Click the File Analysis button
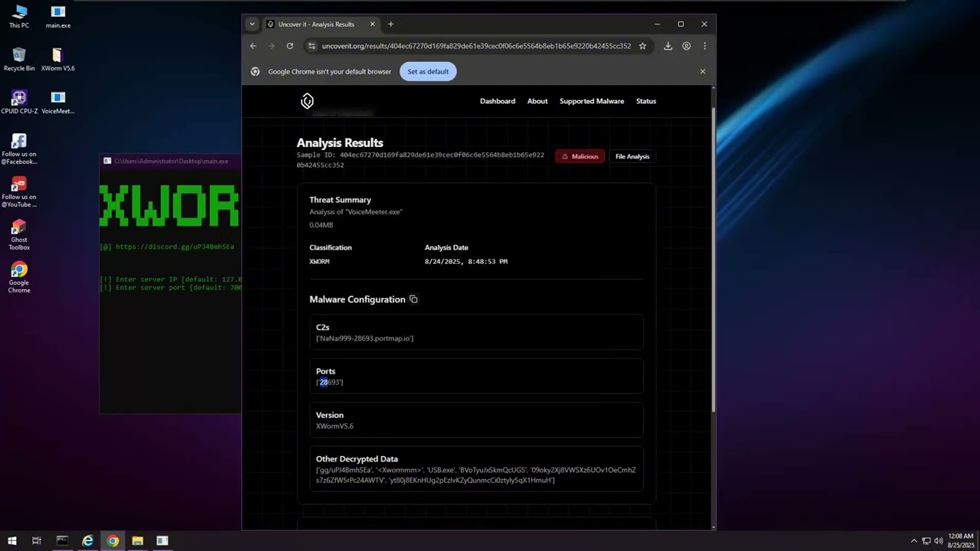 [632, 157]
